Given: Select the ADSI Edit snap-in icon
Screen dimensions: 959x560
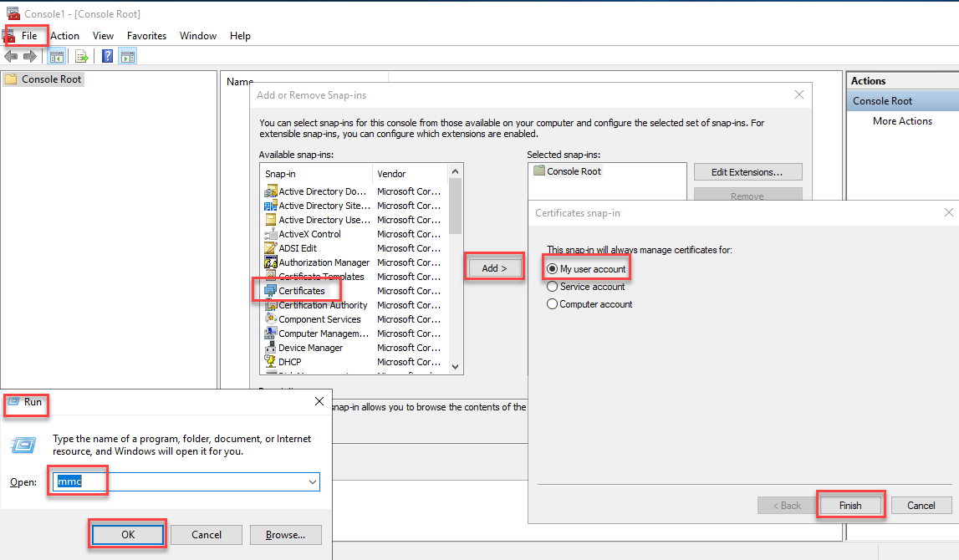Looking at the screenshot, I should [270, 248].
